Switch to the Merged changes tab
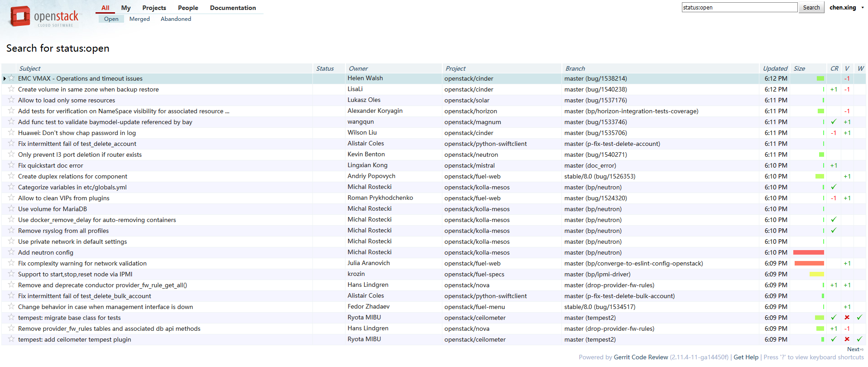868x367 pixels. (139, 19)
